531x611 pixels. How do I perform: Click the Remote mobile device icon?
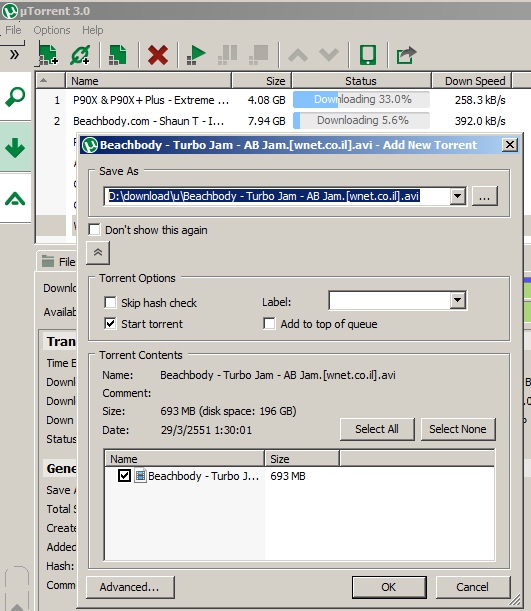click(x=368, y=55)
